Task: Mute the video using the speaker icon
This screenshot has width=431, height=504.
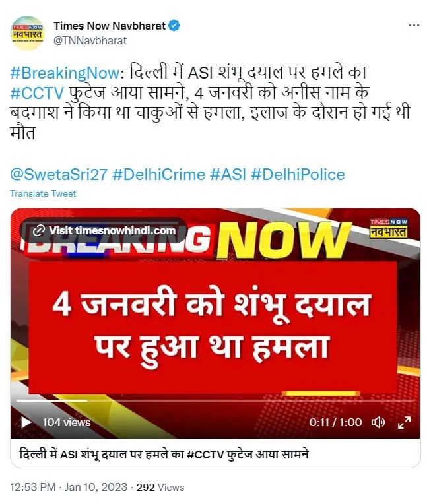Action: (378, 422)
